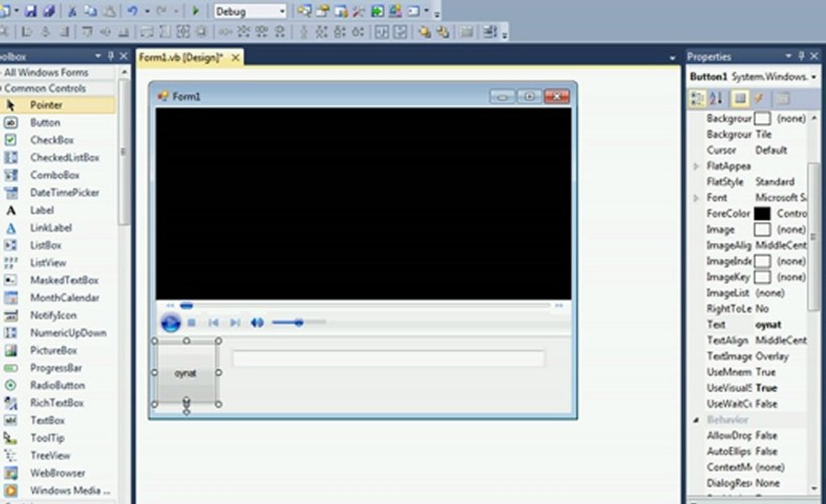
Task: Switch to the Form1.vb [Design] tab
Action: pyautogui.click(x=181, y=57)
